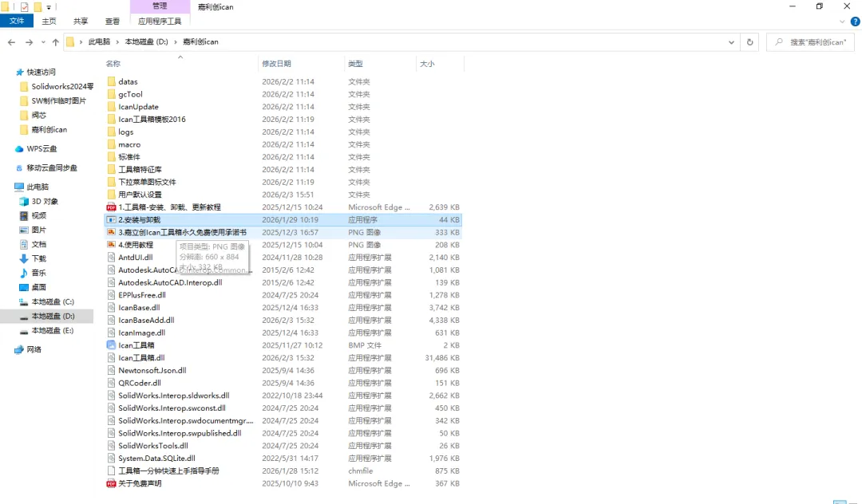Select the 工具箱特征库 folder
862x504 pixels.
(140, 170)
